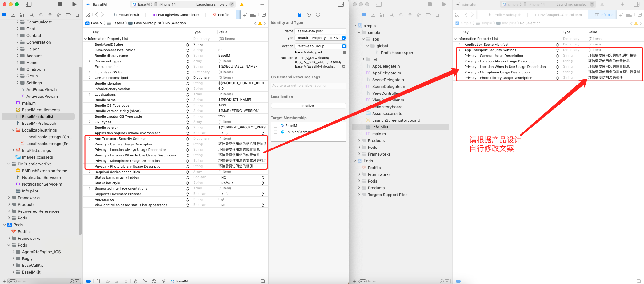Open the find navigator magnifier in EaseIM window
Screen dimensions: 644x284
pyautogui.click(x=31, y=14)
